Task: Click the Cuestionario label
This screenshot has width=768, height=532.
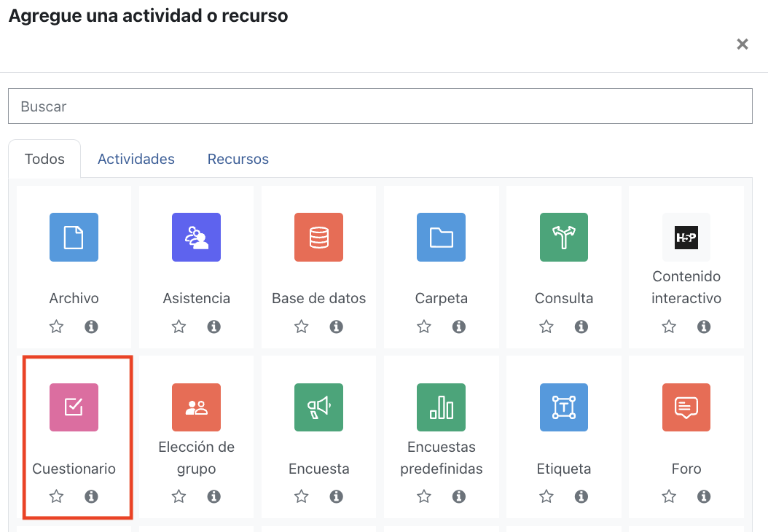Action: (74, 469)
